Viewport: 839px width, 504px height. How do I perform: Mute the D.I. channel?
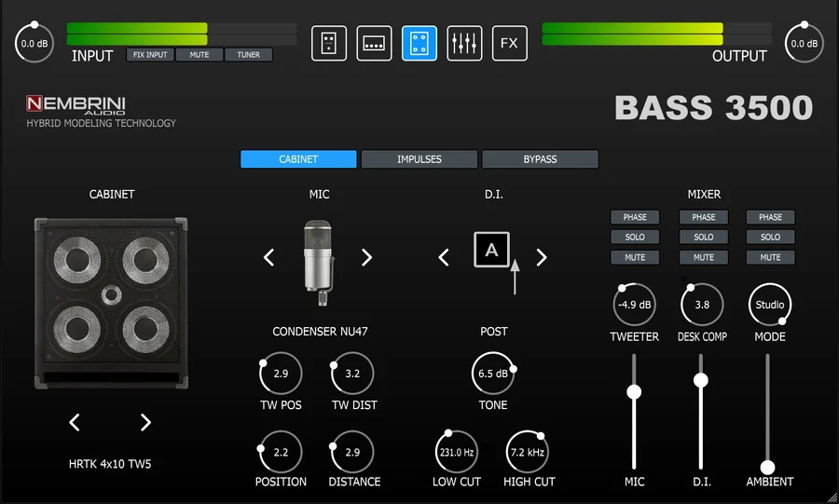tap(704, 257)
